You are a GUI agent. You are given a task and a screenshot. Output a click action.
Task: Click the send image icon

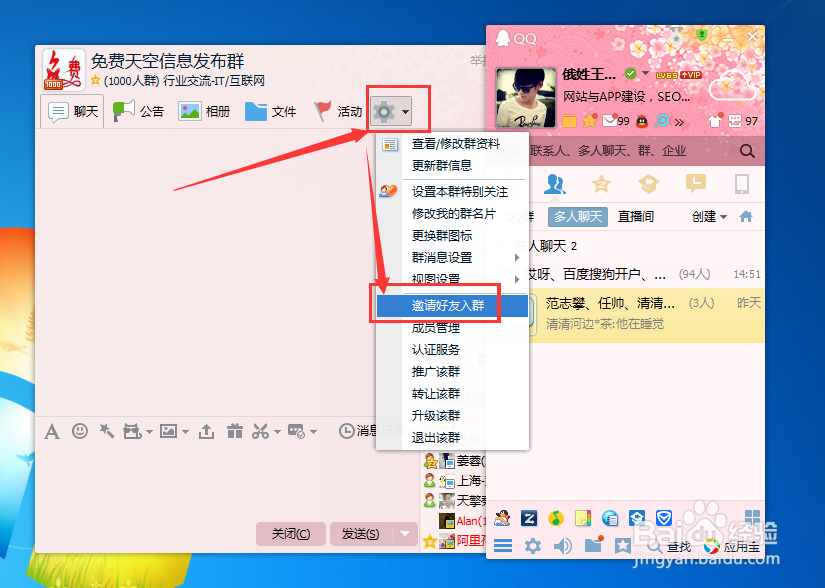[x=168, y=431]
